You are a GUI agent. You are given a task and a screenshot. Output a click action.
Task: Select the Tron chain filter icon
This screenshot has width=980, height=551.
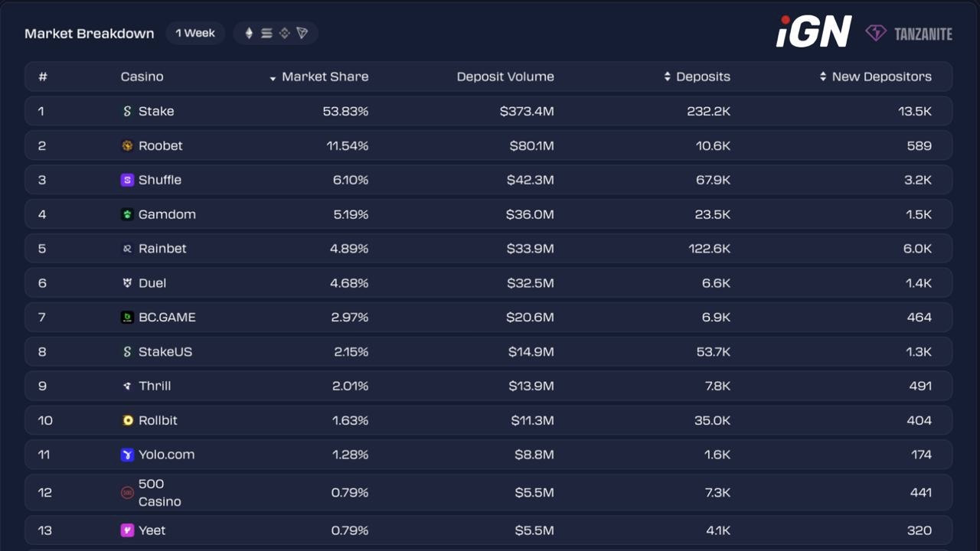302,33
